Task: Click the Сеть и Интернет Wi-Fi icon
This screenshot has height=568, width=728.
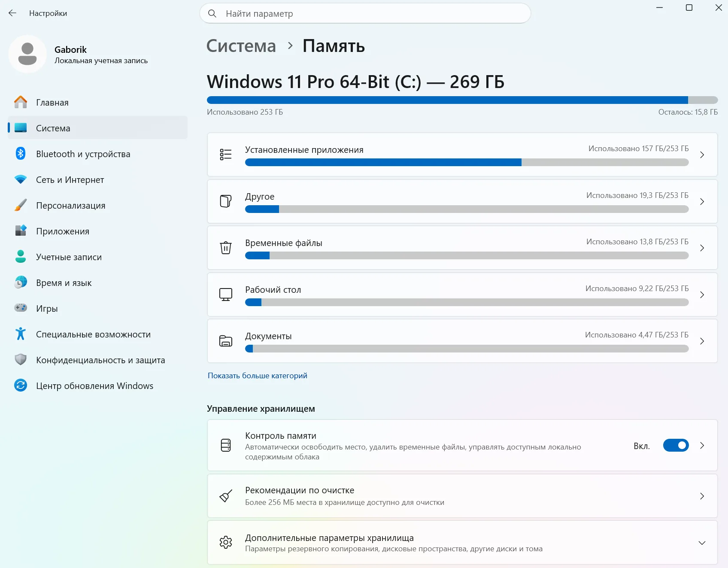Action: pos(21,179)
